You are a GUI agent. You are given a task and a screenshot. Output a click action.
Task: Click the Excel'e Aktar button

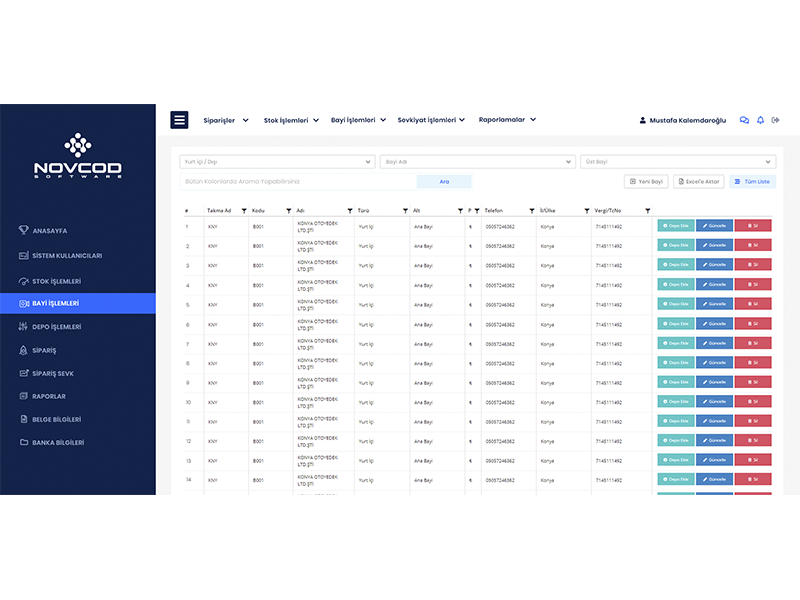click(x=698, y=182)
